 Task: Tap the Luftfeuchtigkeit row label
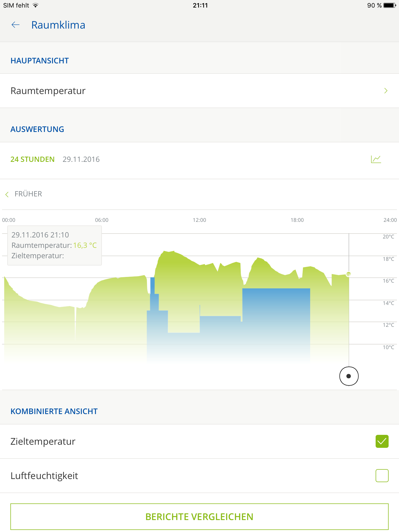[x=44, y=476]
